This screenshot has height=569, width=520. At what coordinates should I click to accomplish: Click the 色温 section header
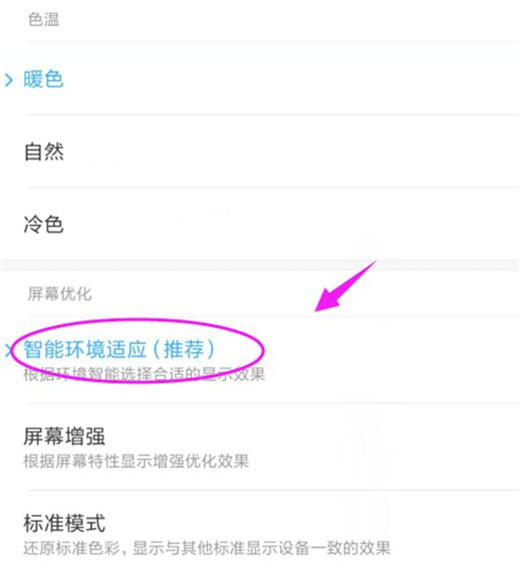[x=44, y=19]
